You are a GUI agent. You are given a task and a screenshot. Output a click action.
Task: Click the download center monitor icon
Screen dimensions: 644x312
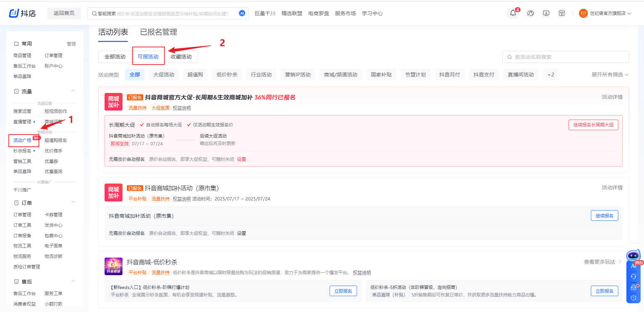click(x=546, y=13)
